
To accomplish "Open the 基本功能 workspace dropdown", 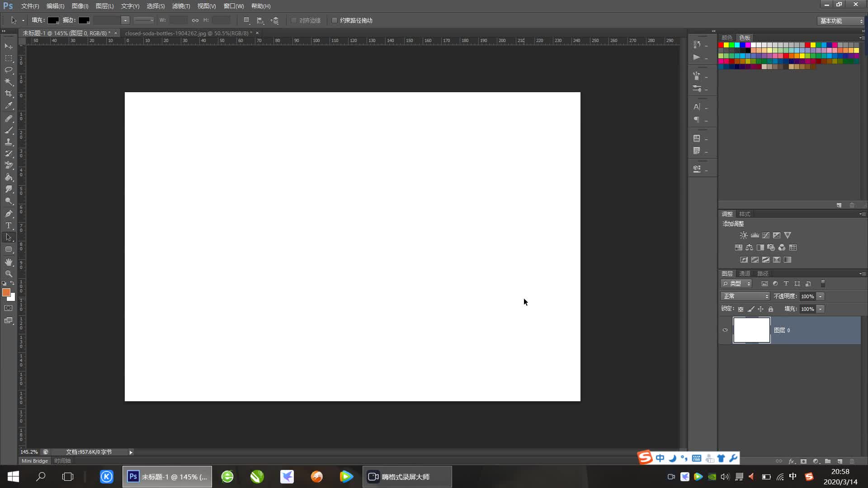I will pos(841,21).
